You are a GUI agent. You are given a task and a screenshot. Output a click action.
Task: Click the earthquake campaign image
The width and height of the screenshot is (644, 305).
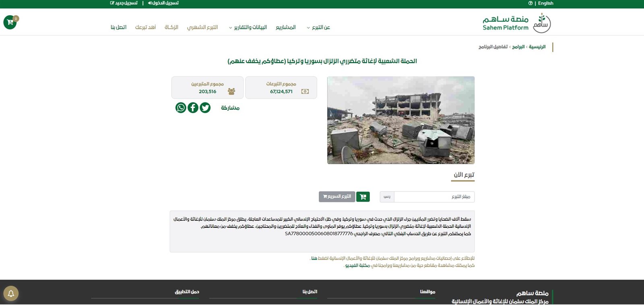401,120
